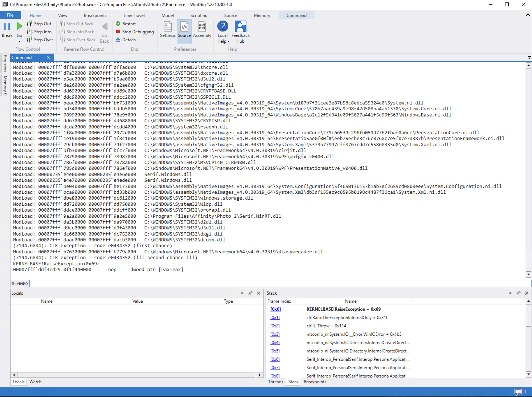532x397 pixels.
Task: Open the Stack panel options dropdown
Action: click(510, 293)
